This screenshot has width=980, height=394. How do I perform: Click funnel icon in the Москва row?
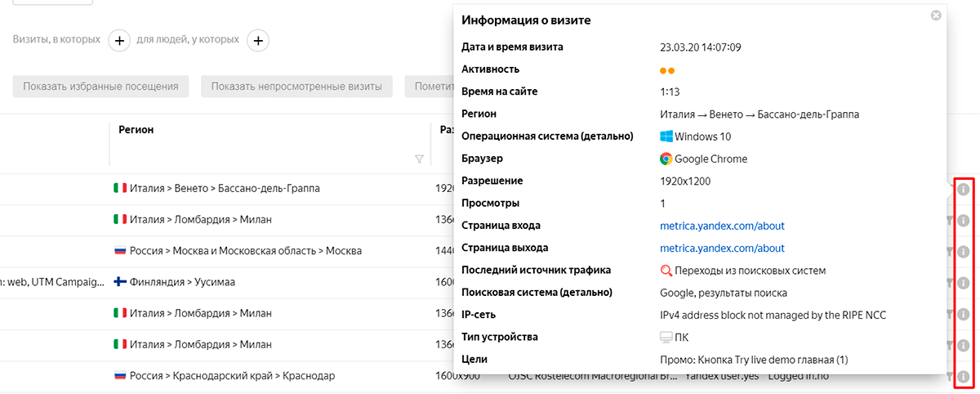[950, 252]
